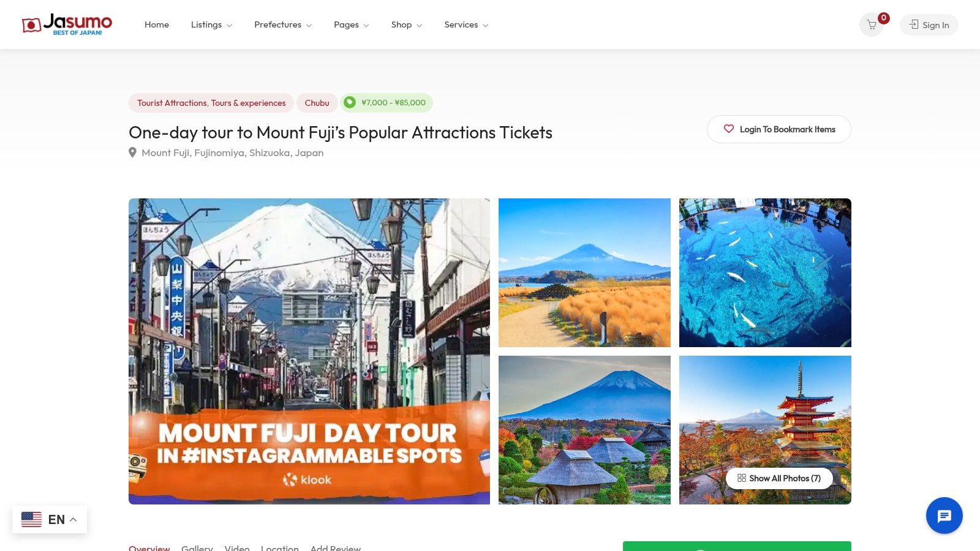Switch to the Overview tab
The width and height of the screenshot is (980, 551).
coord(149,547)
